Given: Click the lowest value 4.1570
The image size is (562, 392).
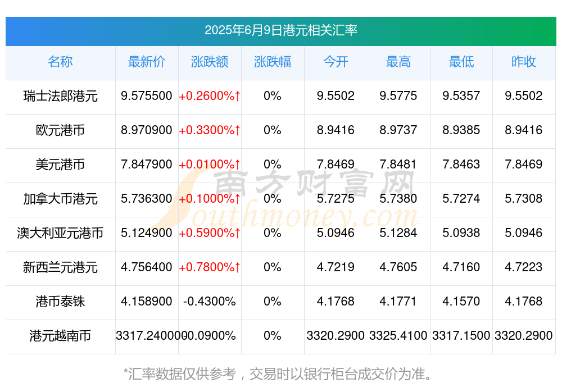Looking at the screenshot, I should tap(461, 302).
